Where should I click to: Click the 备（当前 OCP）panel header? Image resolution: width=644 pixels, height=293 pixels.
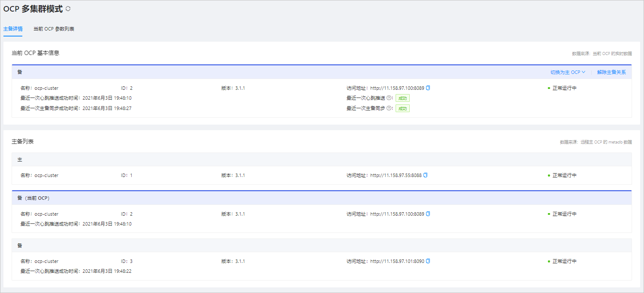322,198
